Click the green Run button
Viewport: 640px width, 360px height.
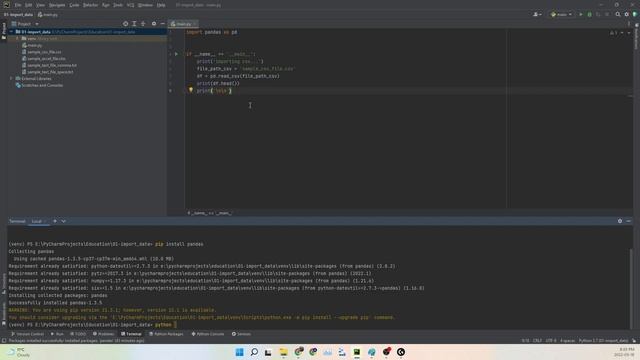(581, 14)
